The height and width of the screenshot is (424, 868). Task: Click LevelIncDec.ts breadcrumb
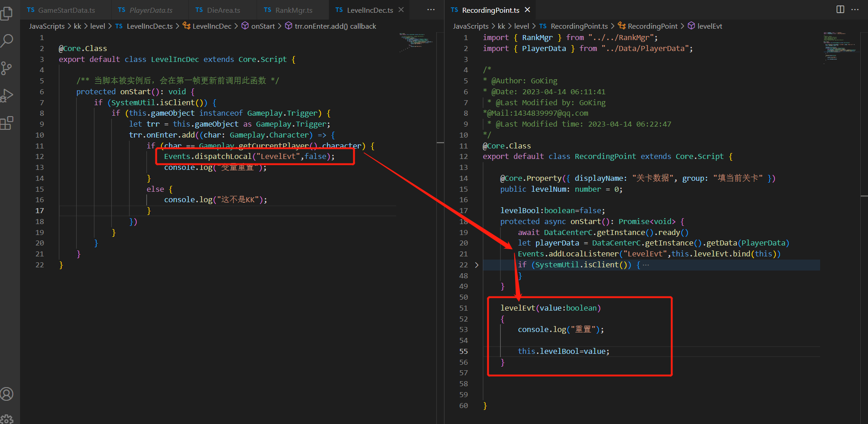(144, 26)
